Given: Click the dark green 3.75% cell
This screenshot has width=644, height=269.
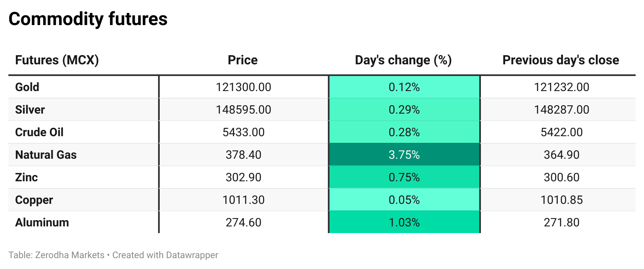Looking at the screenshot, I should (x=404, y=155).
